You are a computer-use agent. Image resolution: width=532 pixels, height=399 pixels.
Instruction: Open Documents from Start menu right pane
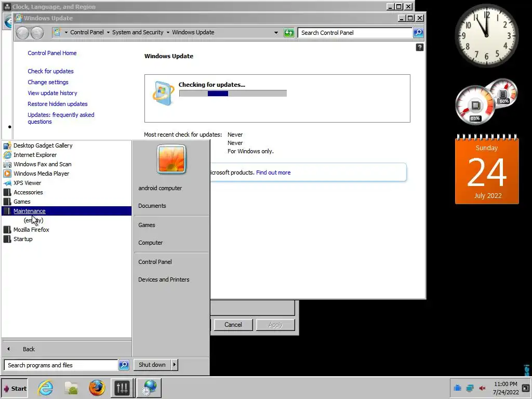[x=152, y=206]
